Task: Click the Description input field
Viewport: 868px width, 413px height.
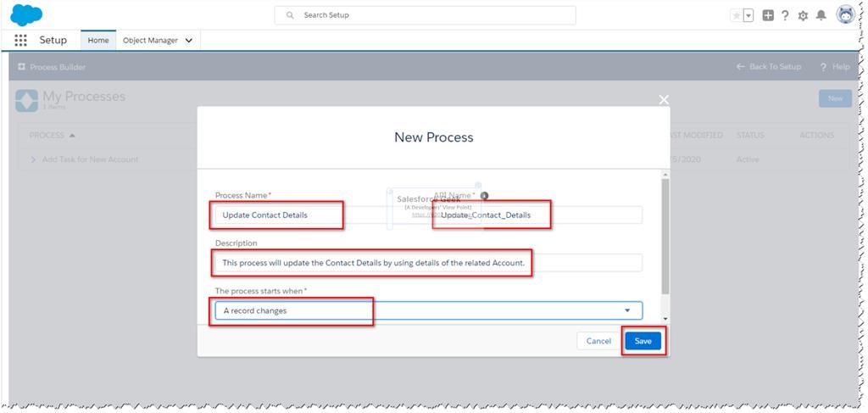Action: point(428,262)
